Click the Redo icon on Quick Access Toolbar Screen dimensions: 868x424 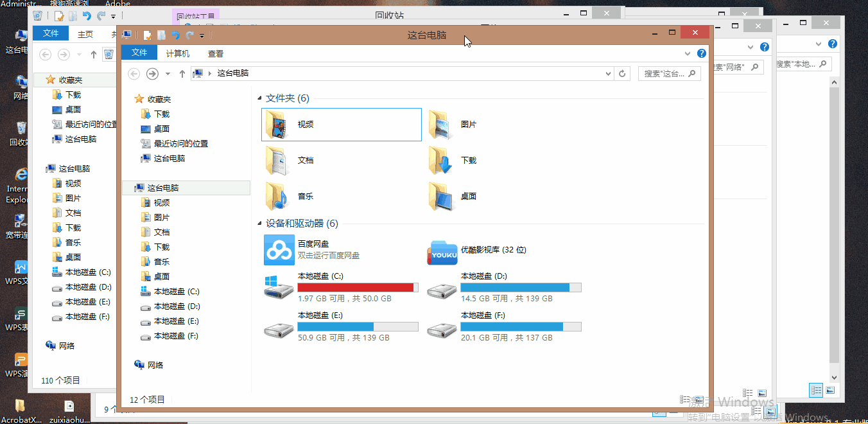pyautogui.click(x=189, y=35)
